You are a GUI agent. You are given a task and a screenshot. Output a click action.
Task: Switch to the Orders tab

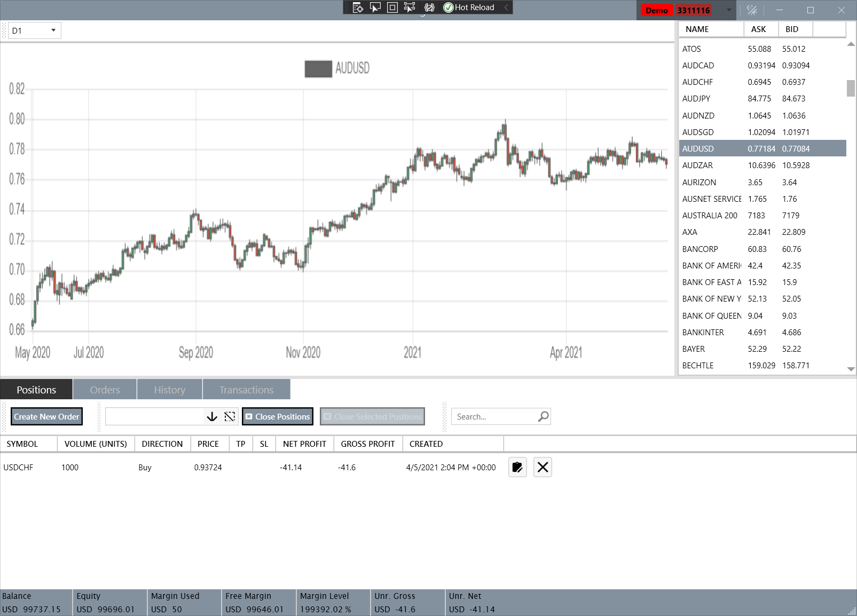coord(105,390)
